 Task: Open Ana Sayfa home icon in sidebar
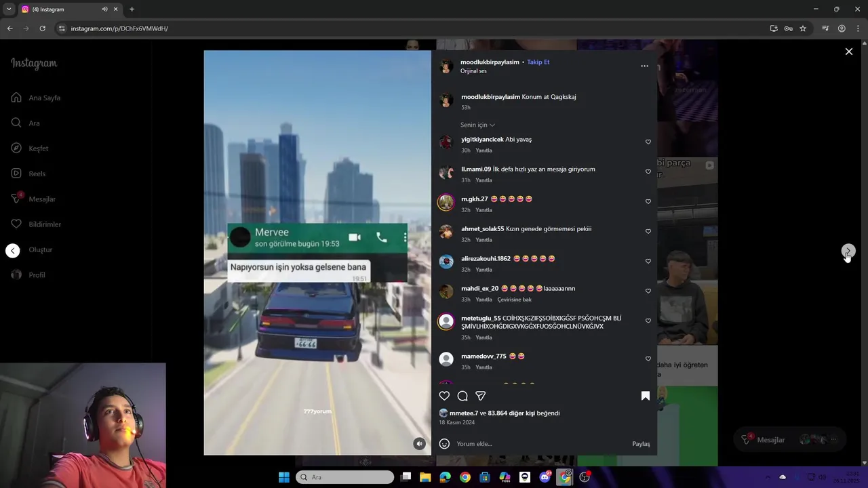(x=16, y=98)
